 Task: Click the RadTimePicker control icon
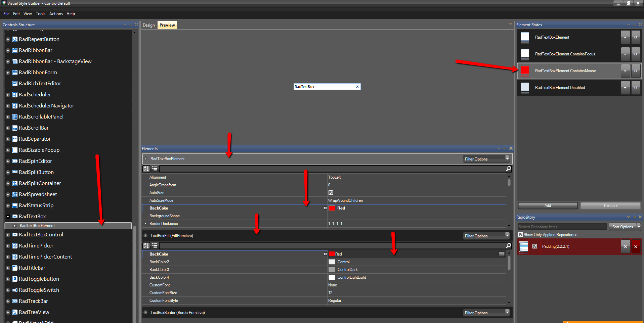[15, 246]
